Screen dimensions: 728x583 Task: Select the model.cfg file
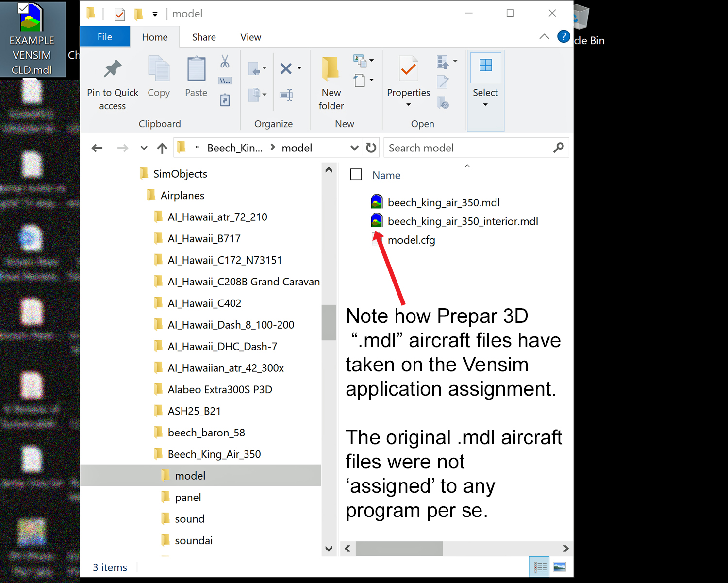403,240
